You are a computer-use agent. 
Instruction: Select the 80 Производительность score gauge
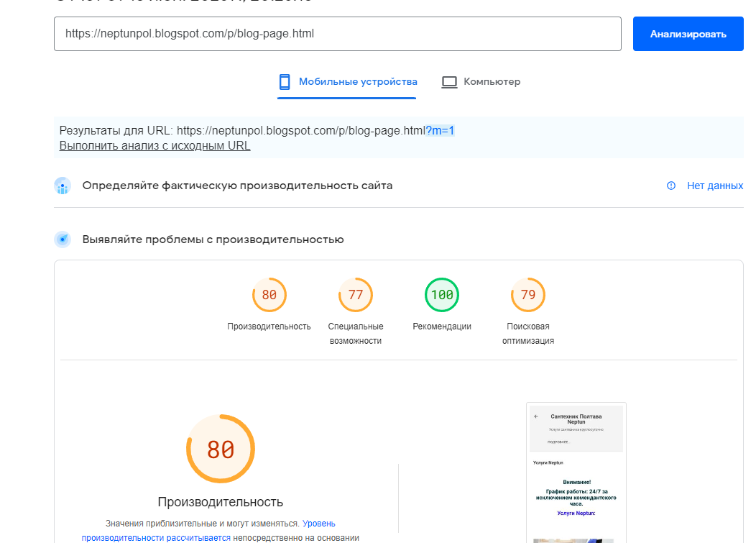pyautogui.click(x=269, y=295)
